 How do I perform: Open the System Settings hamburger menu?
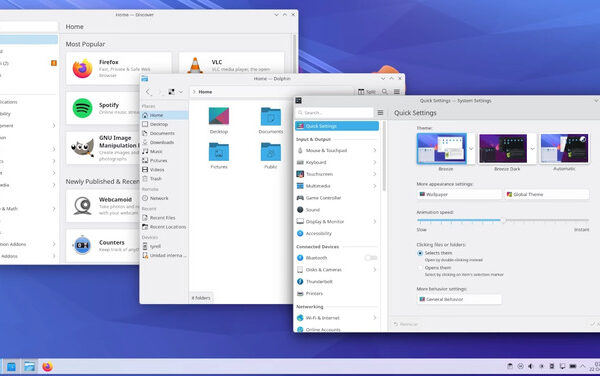pos(380,112)
